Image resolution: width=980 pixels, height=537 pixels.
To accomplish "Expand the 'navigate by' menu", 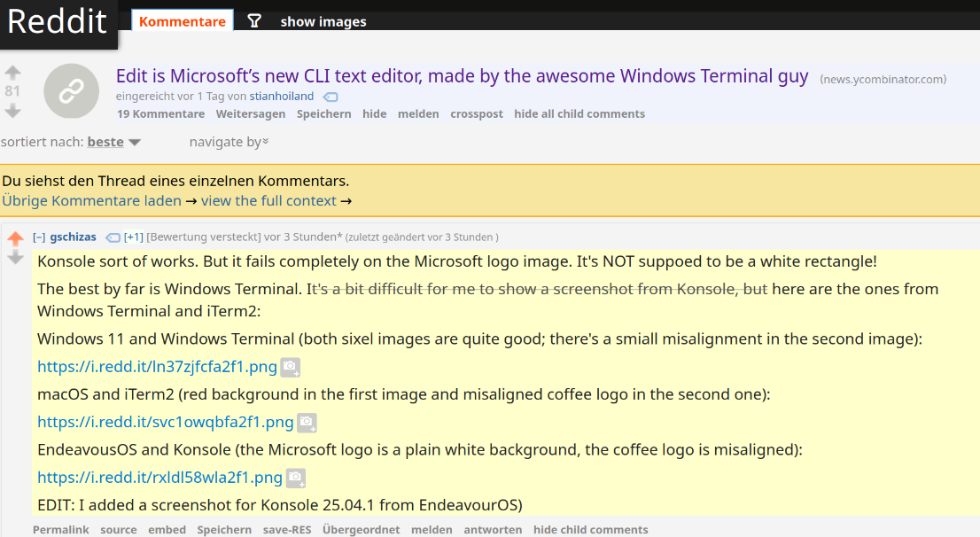I will (229, 142).
